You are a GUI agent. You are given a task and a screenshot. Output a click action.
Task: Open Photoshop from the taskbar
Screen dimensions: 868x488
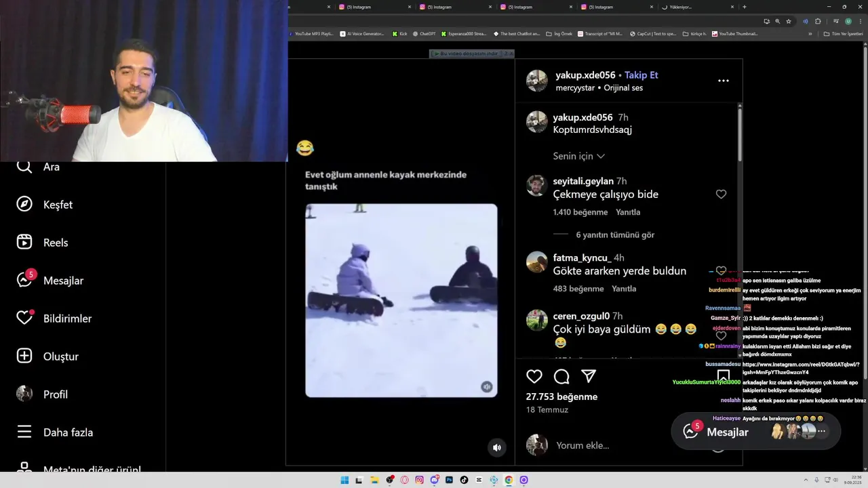449,480
